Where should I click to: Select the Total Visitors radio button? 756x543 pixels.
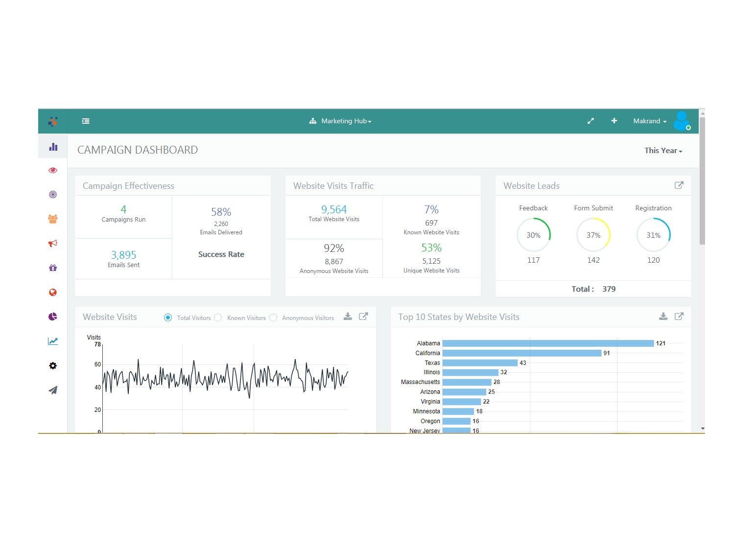[168, 317]
